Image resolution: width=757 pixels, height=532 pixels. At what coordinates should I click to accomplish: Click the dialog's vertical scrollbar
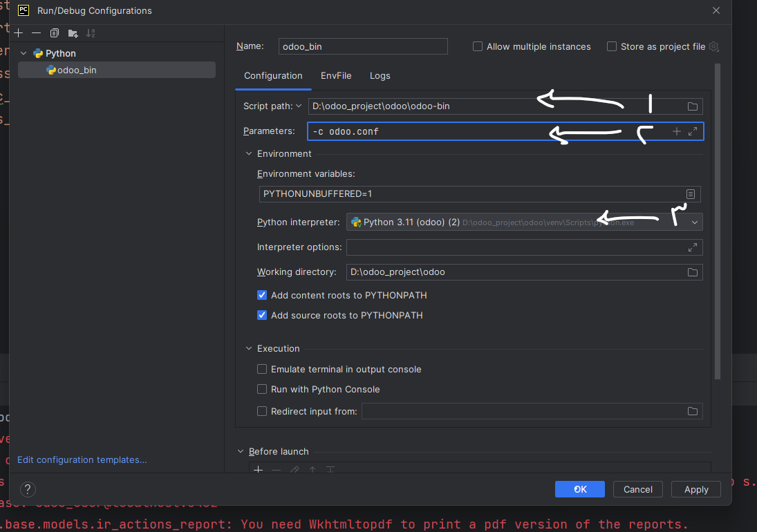click(718, 222)
